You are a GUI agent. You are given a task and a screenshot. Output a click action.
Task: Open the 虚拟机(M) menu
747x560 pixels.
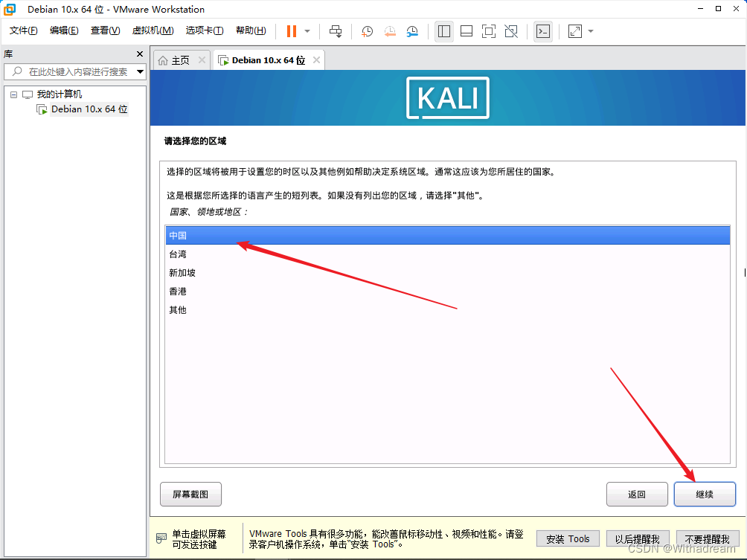click(x=153, y=30)
